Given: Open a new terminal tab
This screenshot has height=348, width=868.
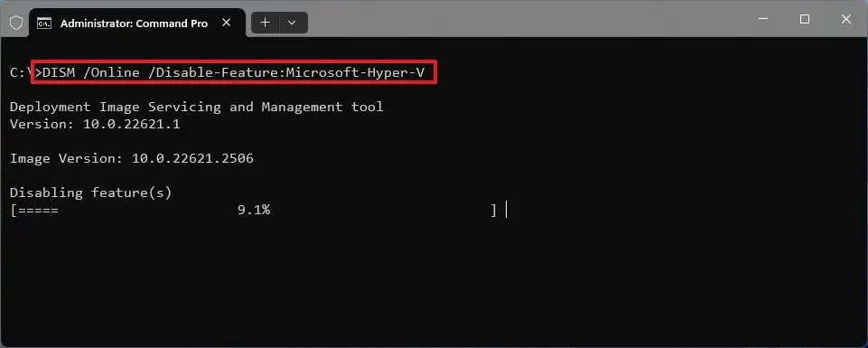Looking at the screenshot, I should 266,23.
